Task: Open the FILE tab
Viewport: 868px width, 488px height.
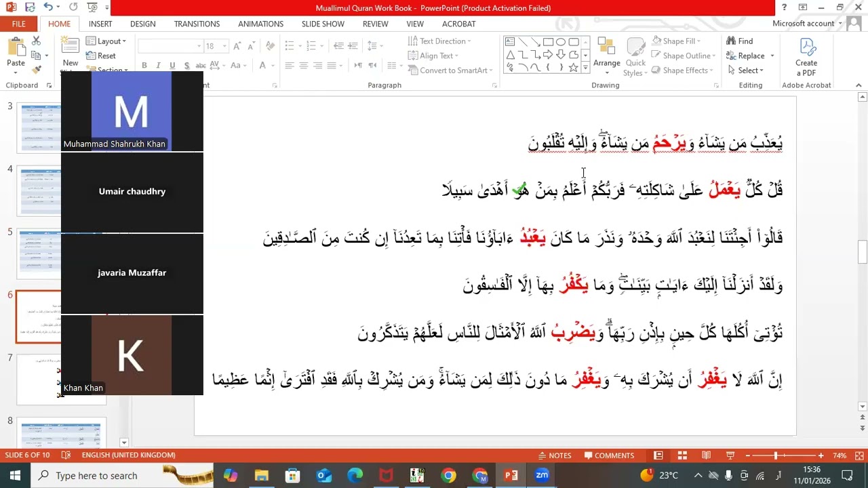Action: click(19, 24)
